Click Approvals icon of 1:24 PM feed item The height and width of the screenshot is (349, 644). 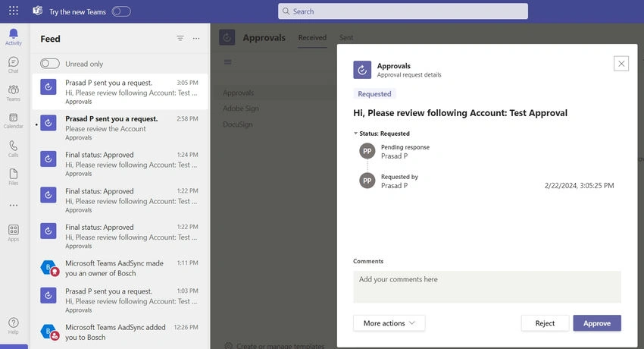(48, 159)
